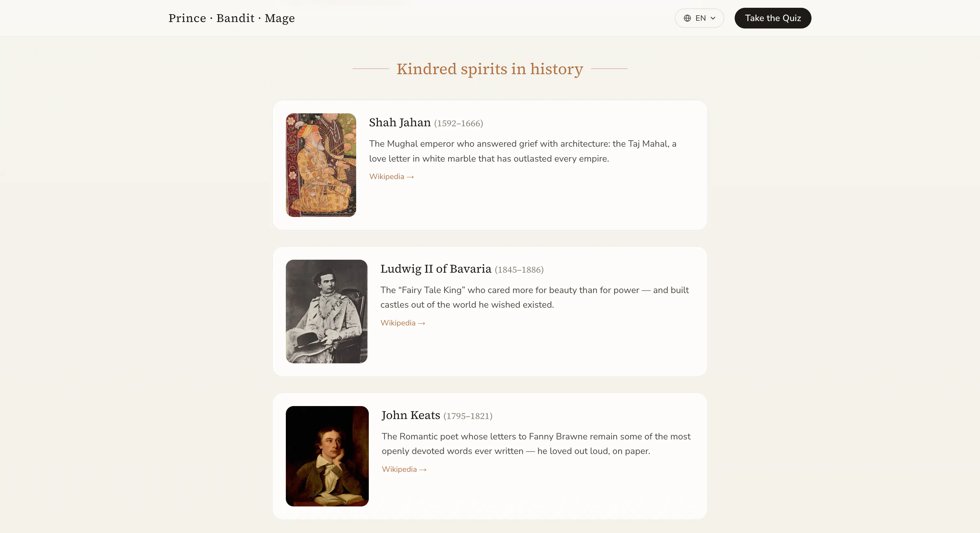
Task: Click the Taj Mahal description text
Action: pos(523,151)
